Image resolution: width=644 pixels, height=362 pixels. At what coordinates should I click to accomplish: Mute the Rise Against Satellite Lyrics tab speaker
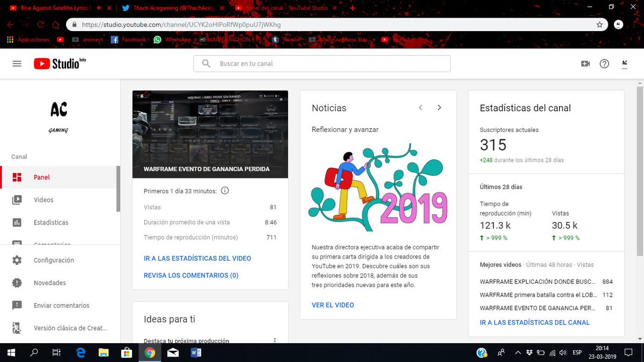99,8
